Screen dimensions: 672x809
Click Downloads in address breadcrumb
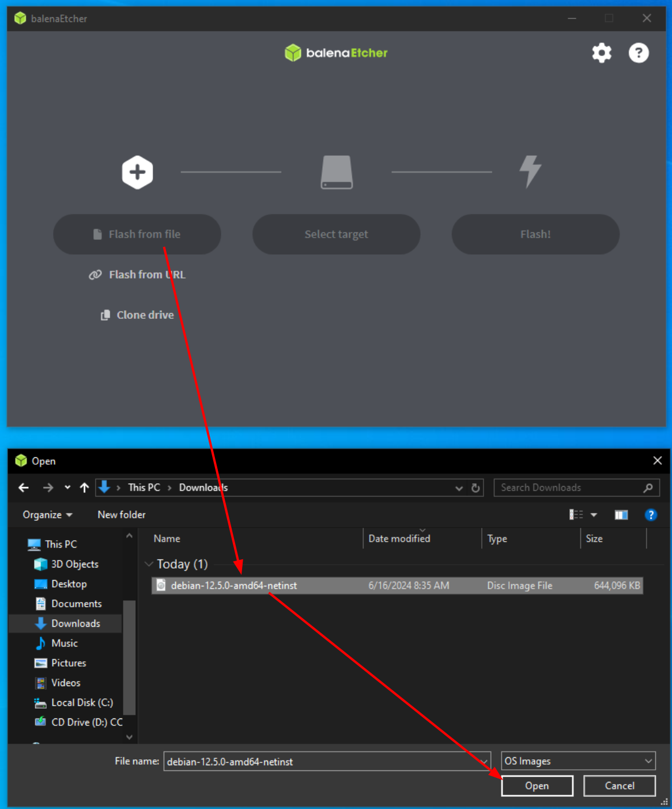pos(203,488)
